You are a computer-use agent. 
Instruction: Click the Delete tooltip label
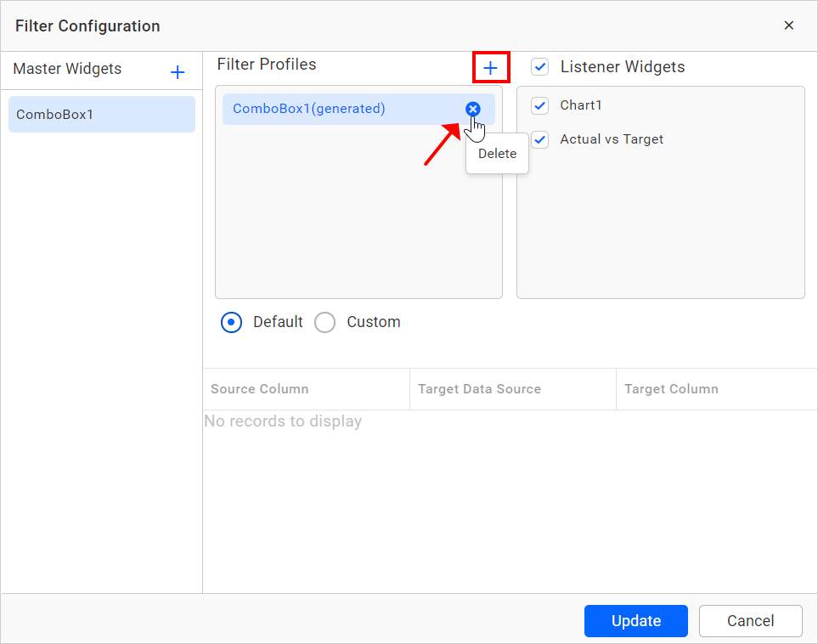[497, 154]
